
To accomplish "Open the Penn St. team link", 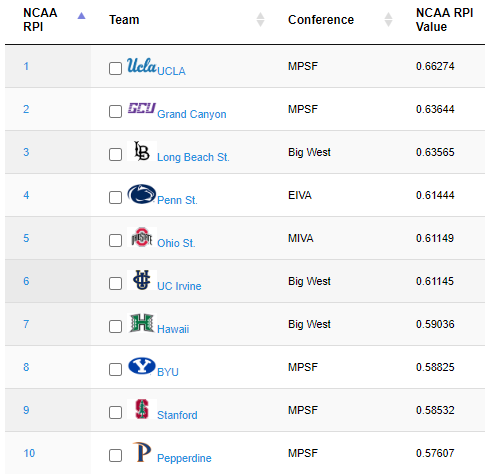I will [177, 200].
